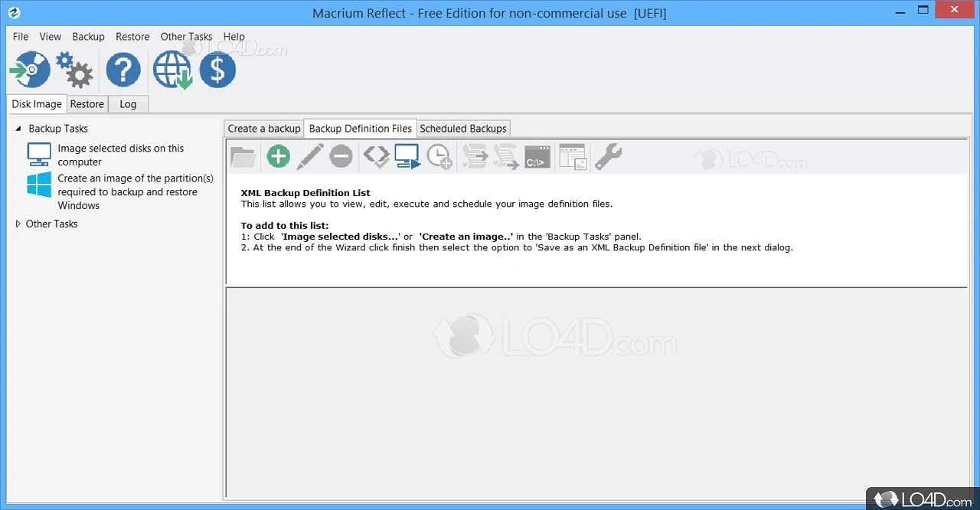980x510 pixels.
Task: Run backup with the blue monitor play icon
Action: 408,156
